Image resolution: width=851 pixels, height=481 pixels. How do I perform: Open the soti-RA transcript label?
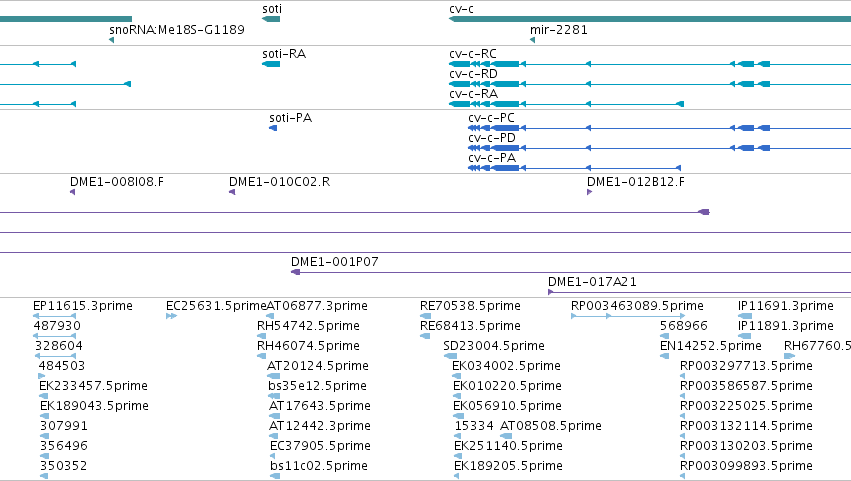tap(284, 54)
